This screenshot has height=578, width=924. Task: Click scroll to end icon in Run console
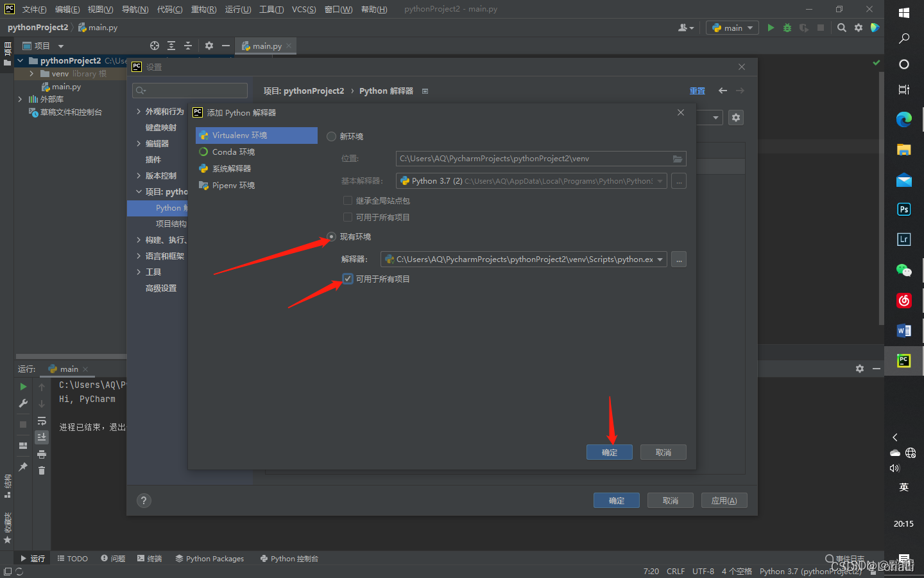(x=42, y=437)
